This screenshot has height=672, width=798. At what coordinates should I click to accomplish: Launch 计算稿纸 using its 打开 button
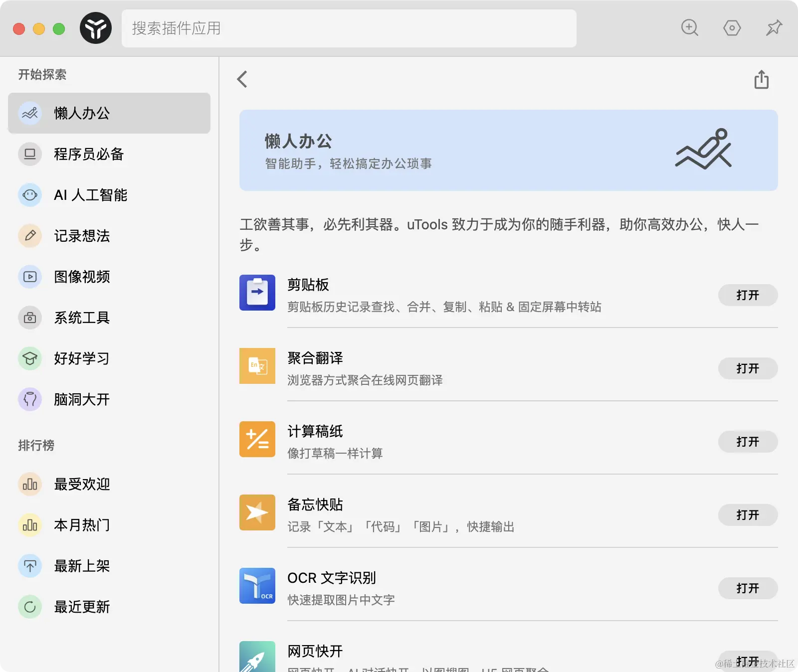[748, 442]
